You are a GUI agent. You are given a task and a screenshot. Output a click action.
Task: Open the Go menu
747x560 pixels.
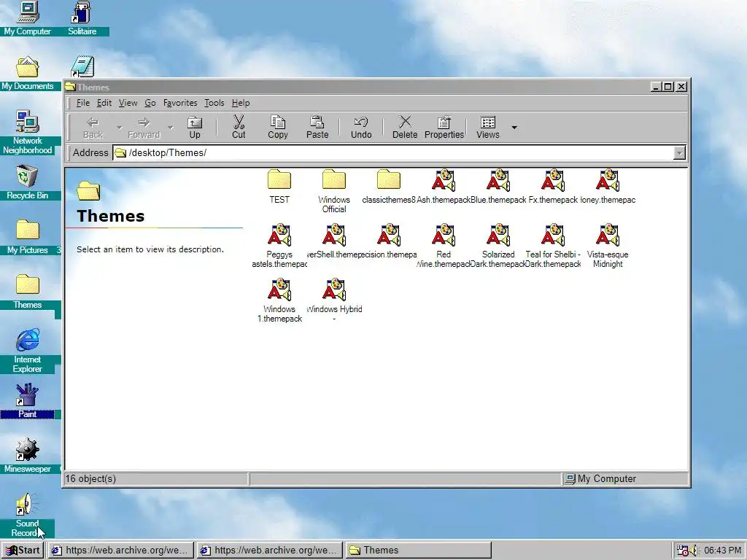click(150, 103)
